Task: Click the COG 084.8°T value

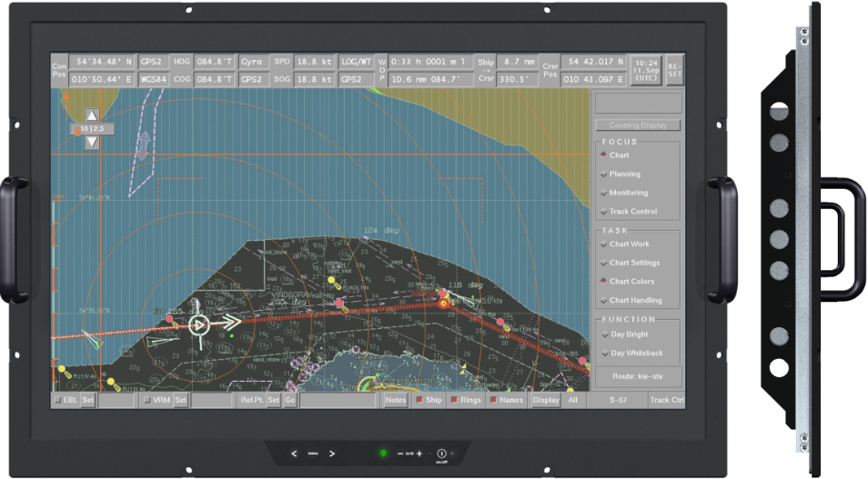Action: [x=214, y=79]
